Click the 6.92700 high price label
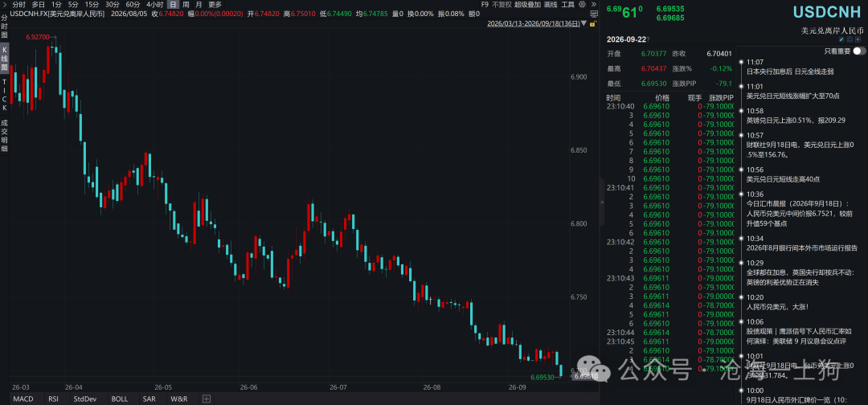The image size is (868, 405). click(38, 36)
